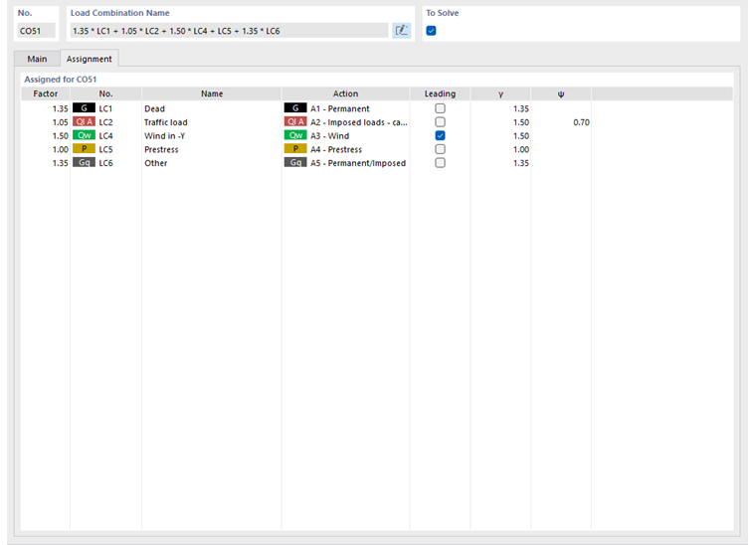This screenshot has width=756, height=545.
Task: Check Leading for LC1 Dead row
Action: tap(440, 108)
